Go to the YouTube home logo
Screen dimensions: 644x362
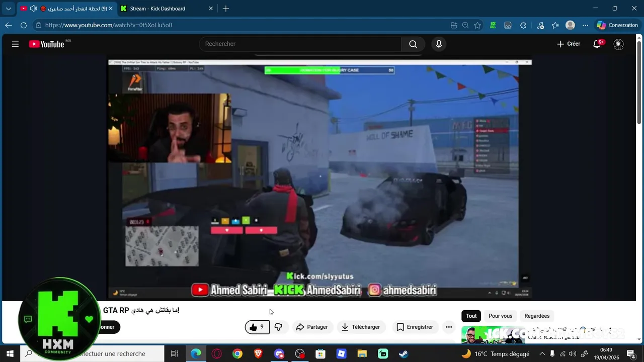46,44
